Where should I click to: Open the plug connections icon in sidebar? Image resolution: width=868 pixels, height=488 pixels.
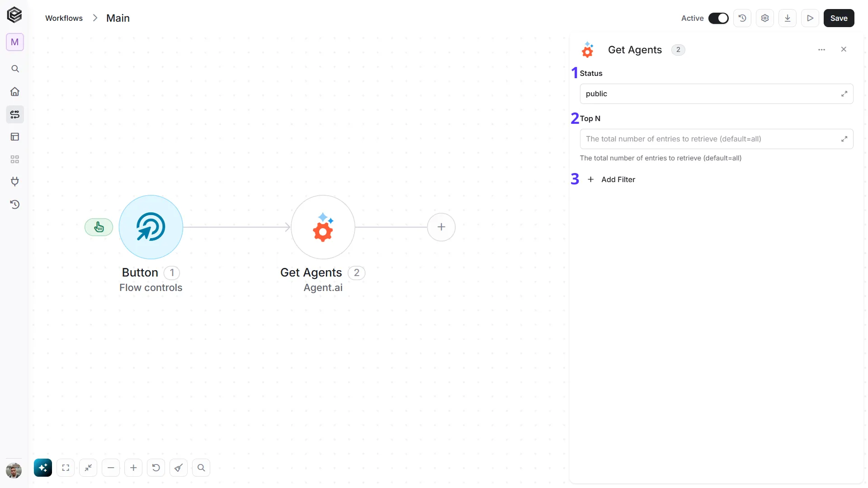tap(15, 182)
